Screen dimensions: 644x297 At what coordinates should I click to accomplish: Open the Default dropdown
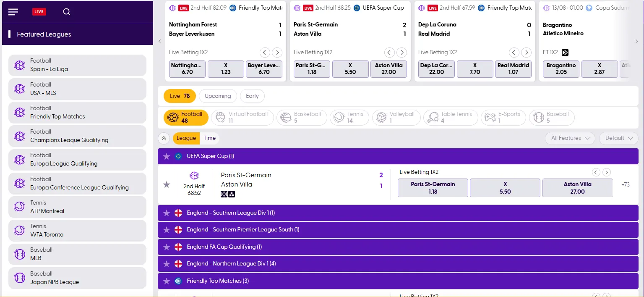(619, 138)
